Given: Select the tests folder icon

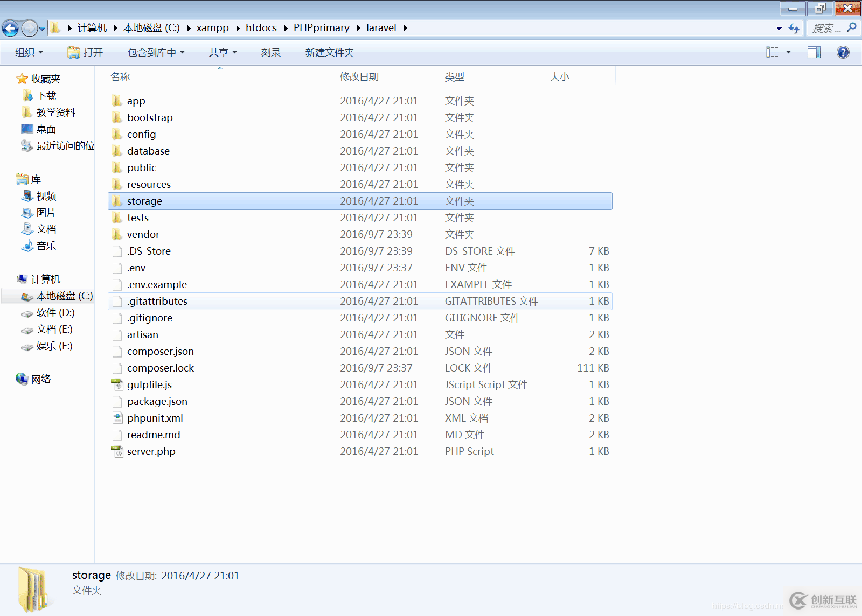Looking at the screenshot, I should click(117, 218).
